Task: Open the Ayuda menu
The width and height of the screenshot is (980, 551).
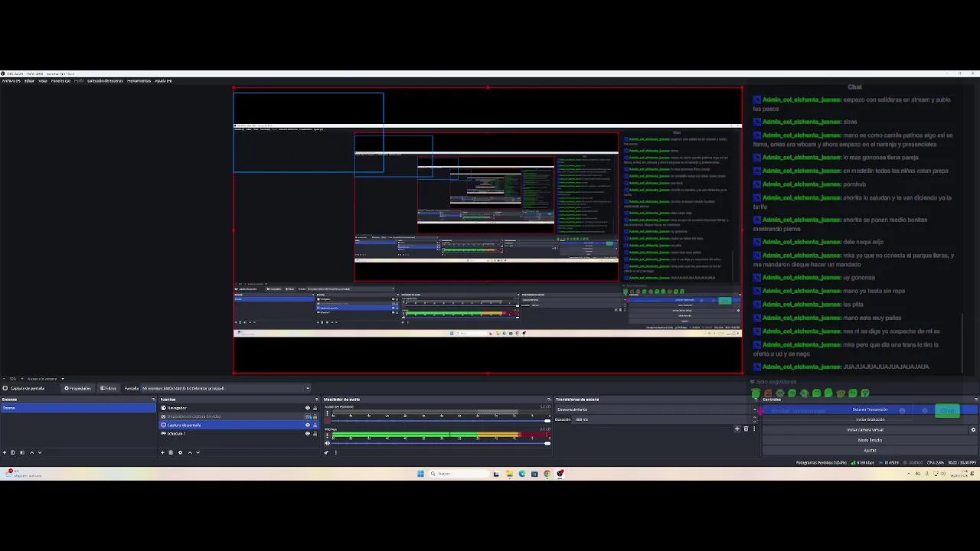Action: pyautogui.click(x=163, y=80)
